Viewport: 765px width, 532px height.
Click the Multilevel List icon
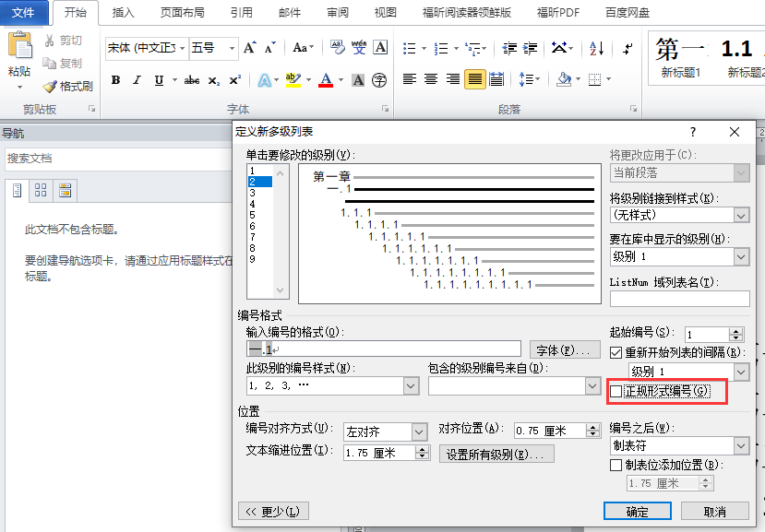(473, 48)
